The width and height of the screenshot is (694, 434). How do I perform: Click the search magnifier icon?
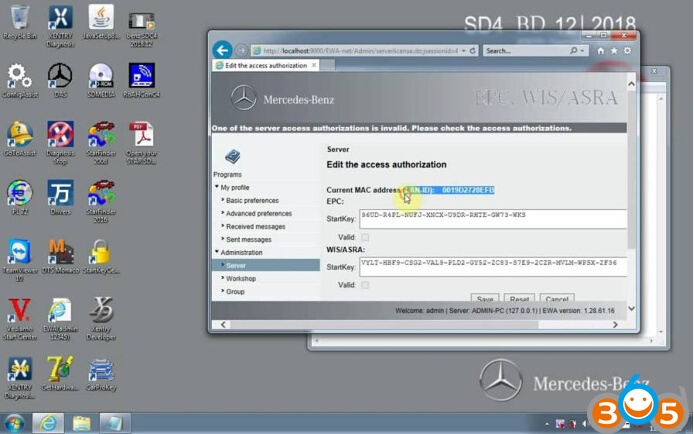[574, 51]
